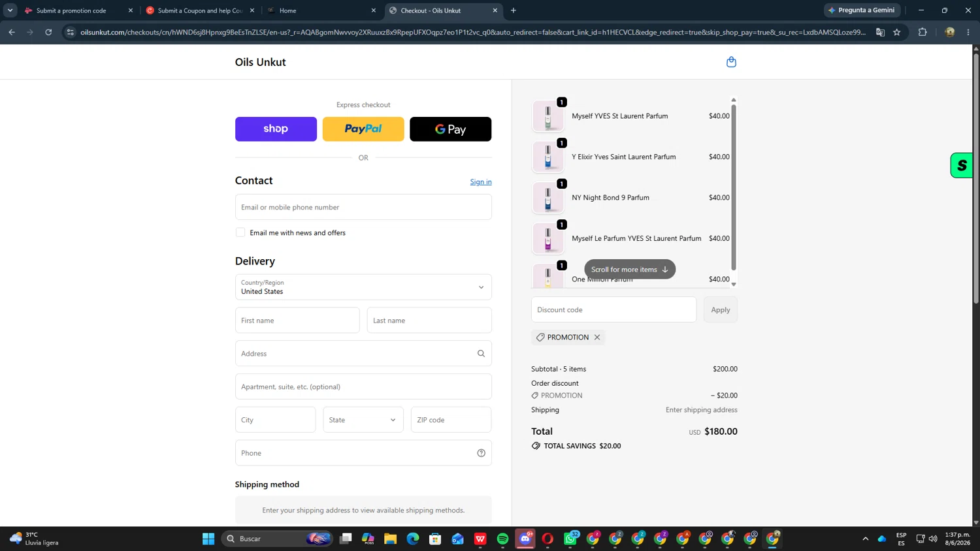The image size is (980, 551).
Task: Open the Windows taskbar search box
Action: click(x=278, y=539)
